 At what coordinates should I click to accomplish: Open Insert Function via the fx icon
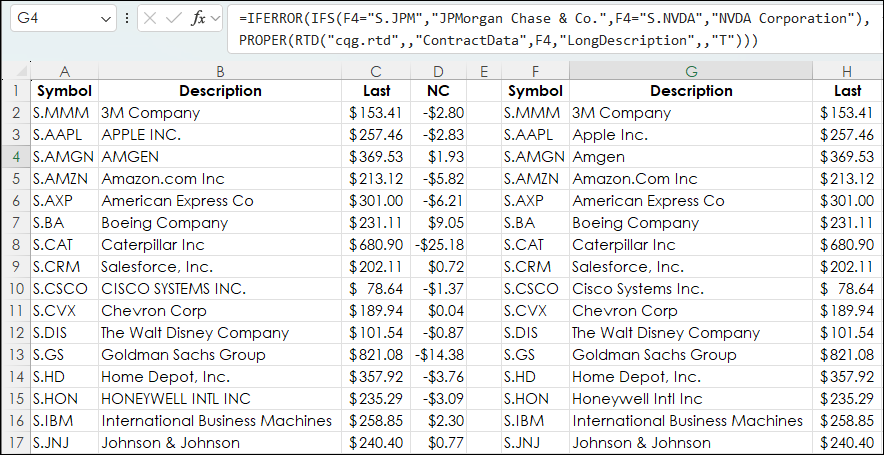(198, 18)
